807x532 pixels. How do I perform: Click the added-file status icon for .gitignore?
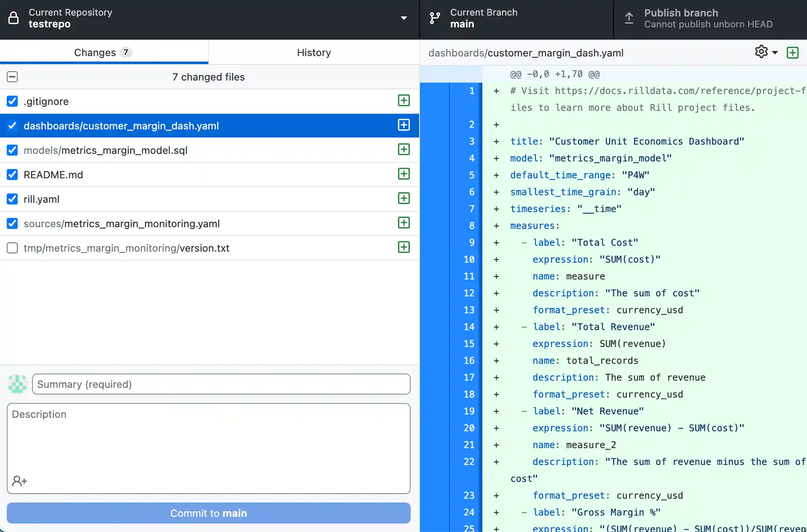coord(403,101)
